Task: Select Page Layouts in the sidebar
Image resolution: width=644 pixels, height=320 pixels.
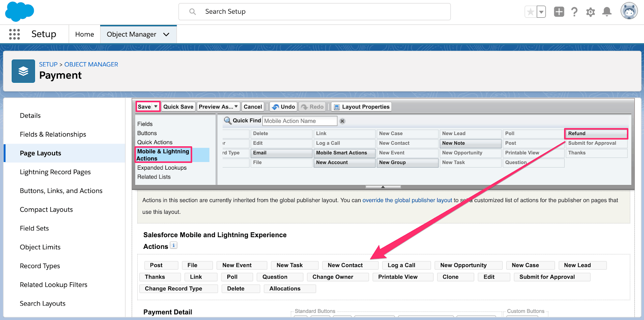Action: [40, 153]
